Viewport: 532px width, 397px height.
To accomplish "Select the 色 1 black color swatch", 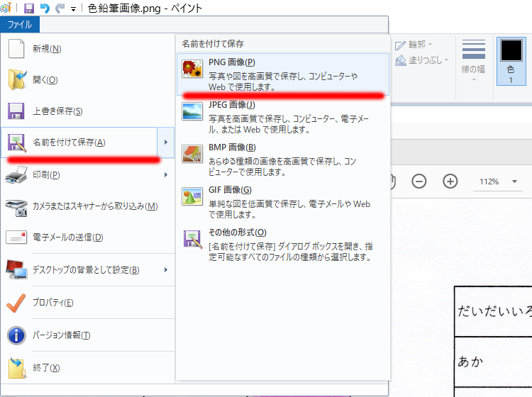I will click(511, 61).
